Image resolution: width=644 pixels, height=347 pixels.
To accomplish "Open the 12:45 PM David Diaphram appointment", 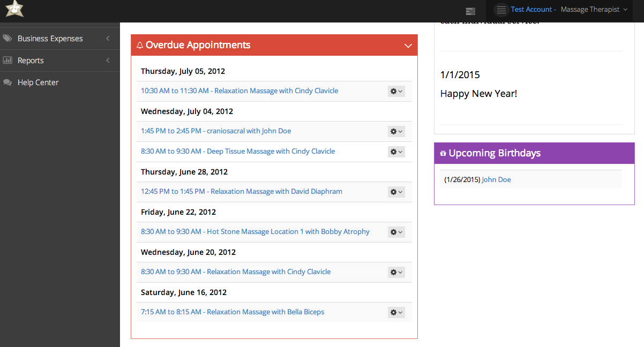I will point(242,192).
